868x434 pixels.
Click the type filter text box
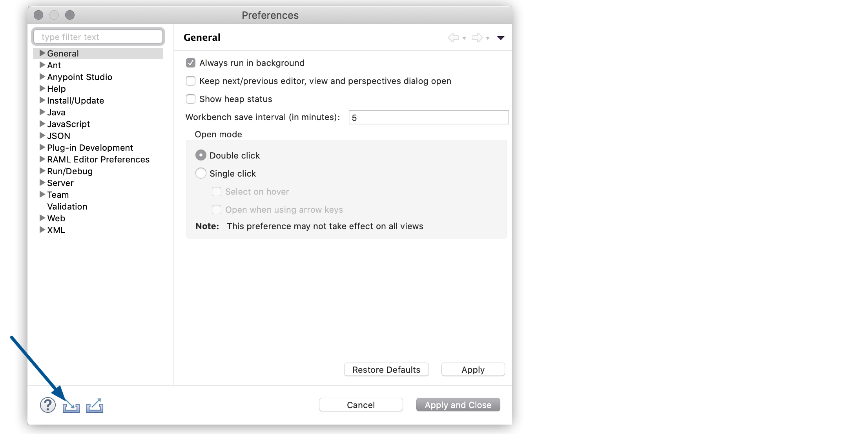tap(98, 36)
